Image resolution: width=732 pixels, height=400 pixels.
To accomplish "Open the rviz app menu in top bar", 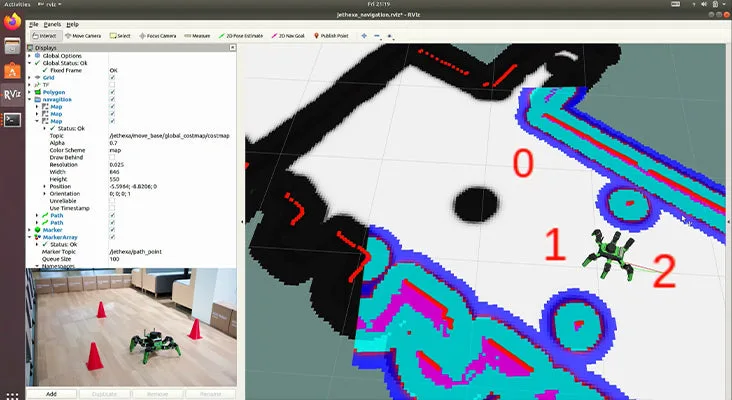I will click(49, 4).
